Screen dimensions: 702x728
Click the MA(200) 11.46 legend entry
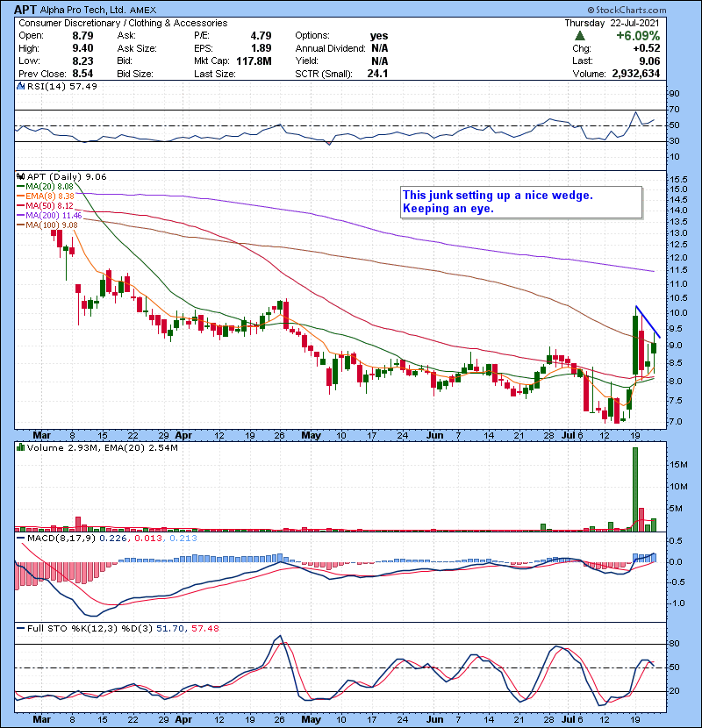point(49,216)
